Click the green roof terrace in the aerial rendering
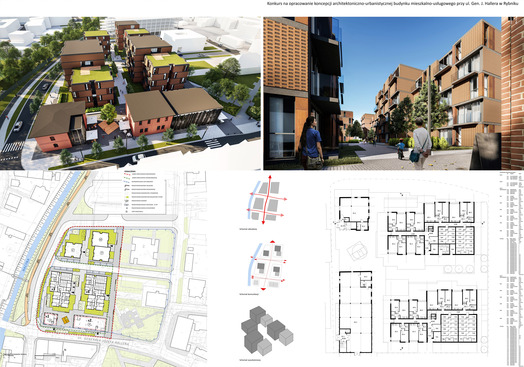 click(93, 76)
